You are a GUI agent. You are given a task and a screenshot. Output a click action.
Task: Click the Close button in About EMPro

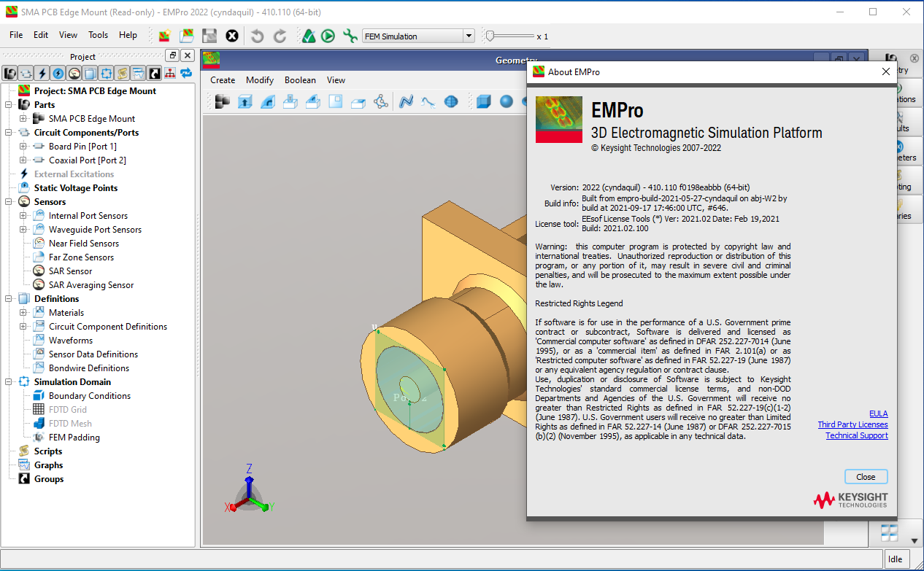866,476
